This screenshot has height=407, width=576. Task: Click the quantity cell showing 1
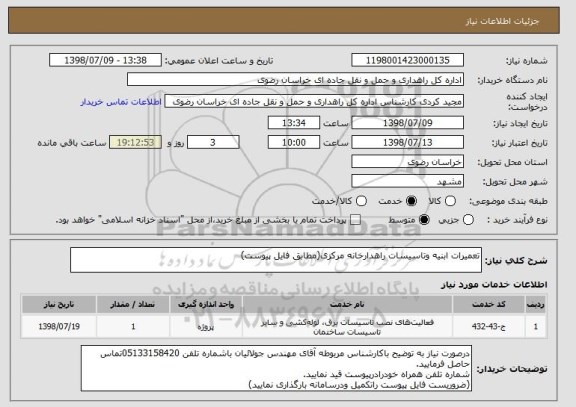[x=133, y=326]
